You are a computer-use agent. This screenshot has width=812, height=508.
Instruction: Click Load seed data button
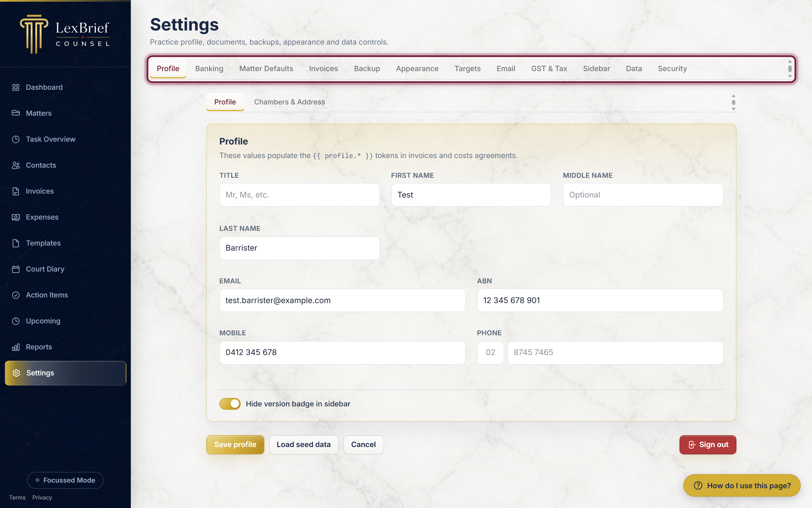[x=303, y=444]
